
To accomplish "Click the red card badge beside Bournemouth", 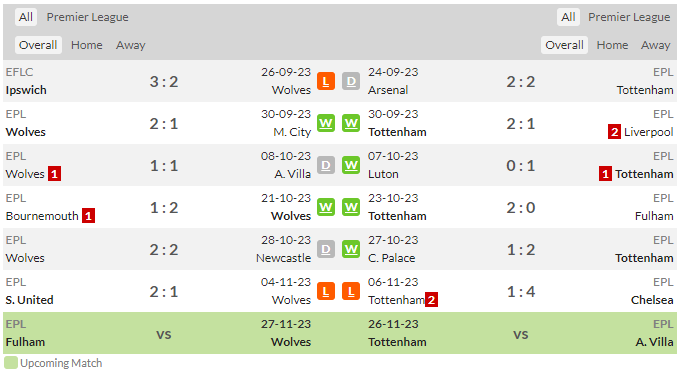I will (x=88, y=216).
